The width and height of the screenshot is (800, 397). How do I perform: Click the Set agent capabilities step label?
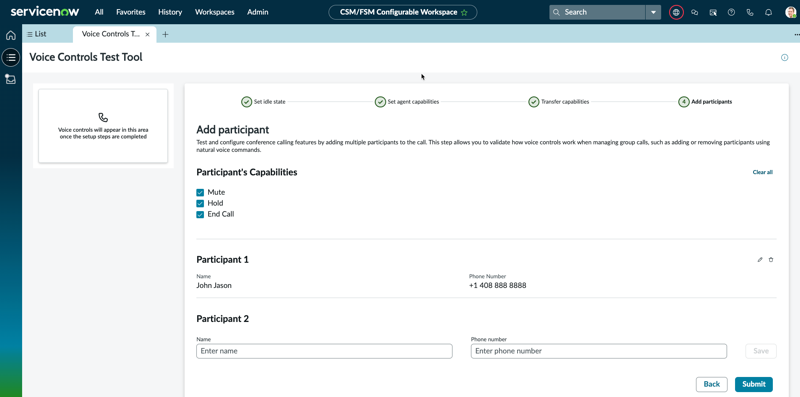(x=413, y=102)
